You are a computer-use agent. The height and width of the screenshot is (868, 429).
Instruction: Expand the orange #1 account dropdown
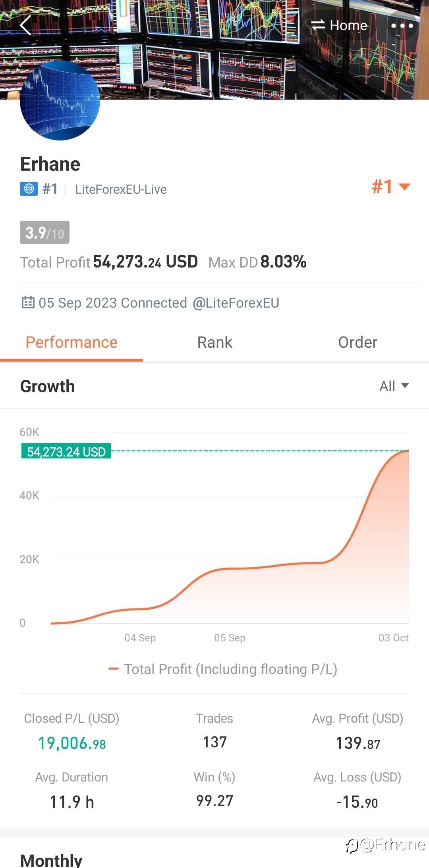coord(391,187)
